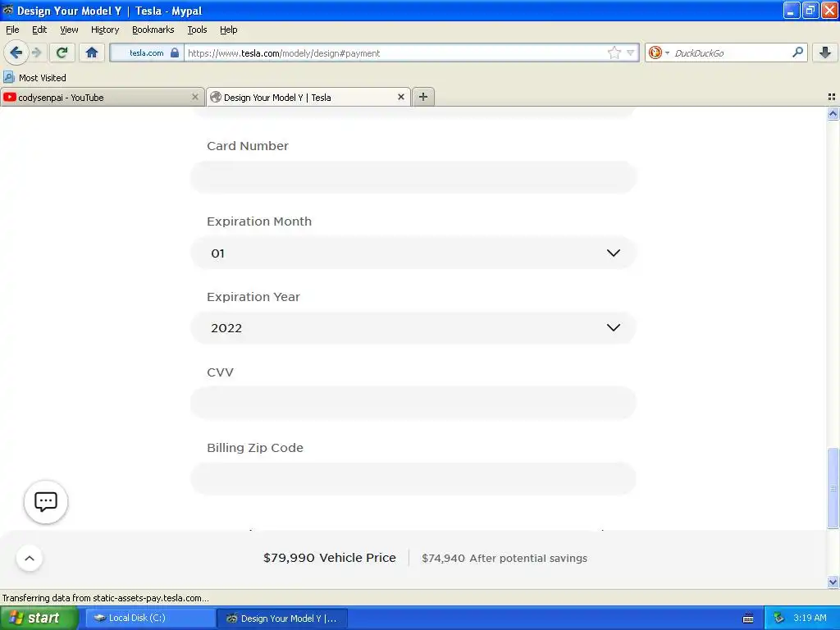Switch to the codysenpai - YouTube tab
This screenshot has height=630, width=840.
[102, 98]
